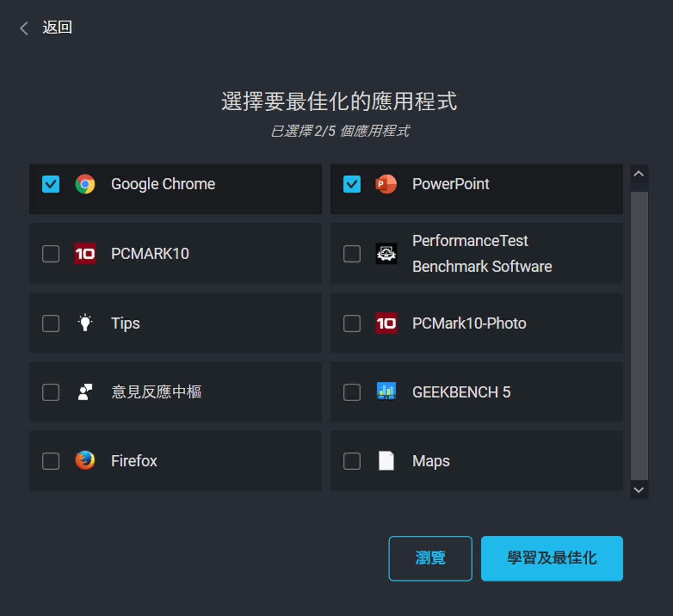Click the Google Chrome app icon
The height and width of the screenshot is (616, 673).
(x=85, y=184)
